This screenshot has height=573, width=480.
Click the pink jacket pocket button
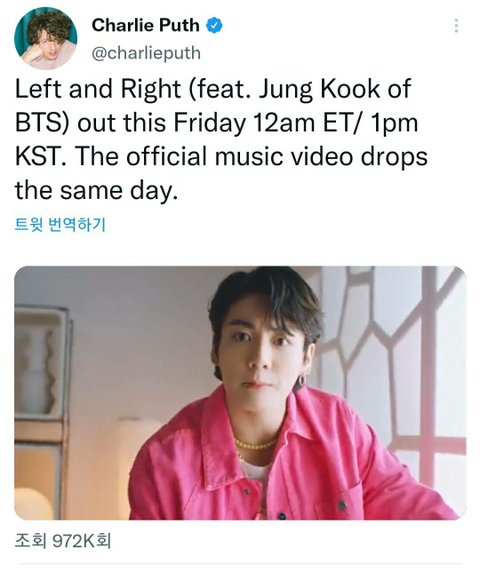[342, 505]
